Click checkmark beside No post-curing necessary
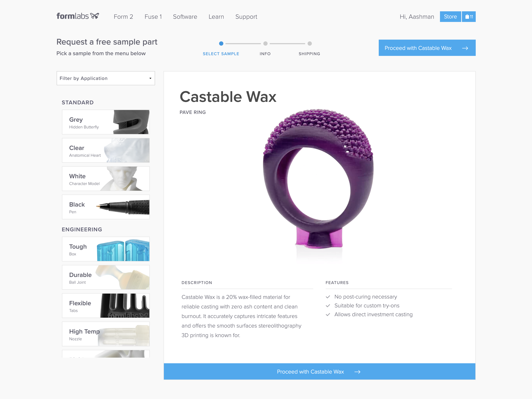The width and height of the screenshot is (532, 399). (x=328, y=297)
